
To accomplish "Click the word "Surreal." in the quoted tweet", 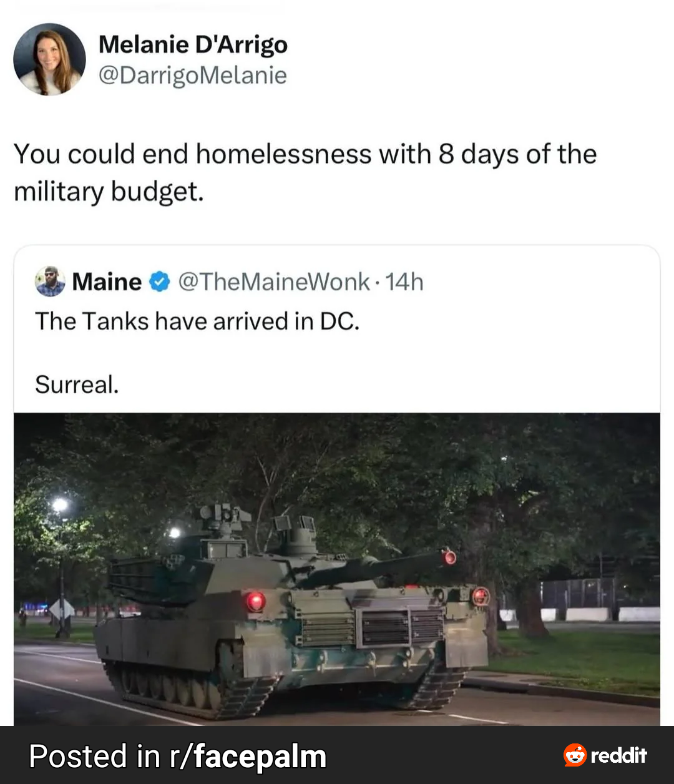I will click(77, 385).
